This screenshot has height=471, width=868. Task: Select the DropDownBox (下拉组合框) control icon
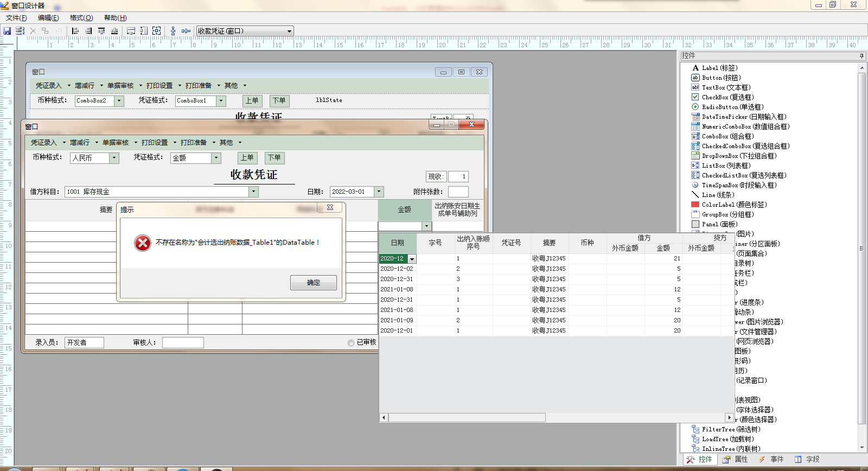695,156
